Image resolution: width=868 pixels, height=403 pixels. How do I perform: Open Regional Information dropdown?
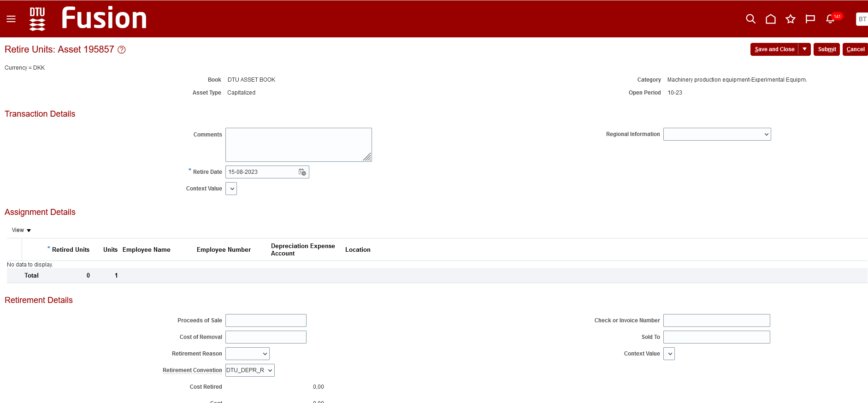pos(717,134)
